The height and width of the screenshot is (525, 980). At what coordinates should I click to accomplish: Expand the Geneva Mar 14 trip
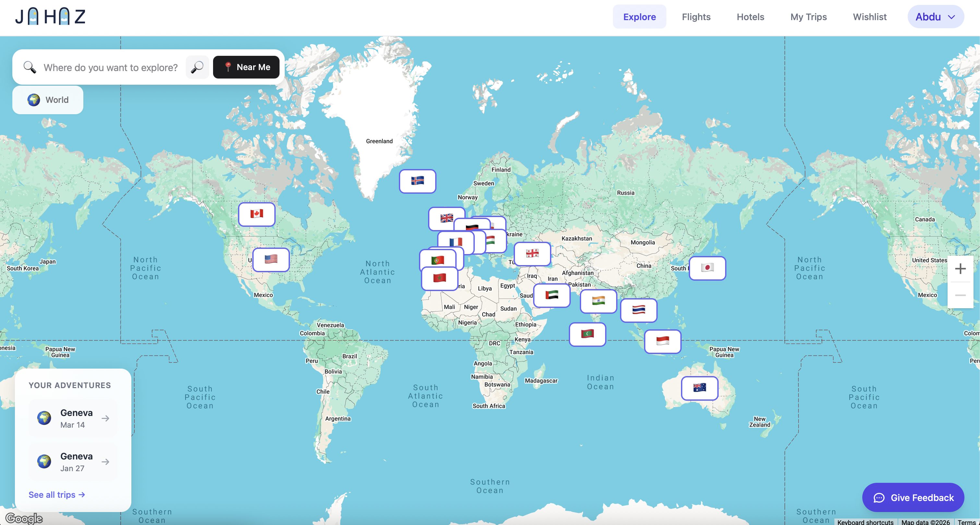click(x=72, y=418)
